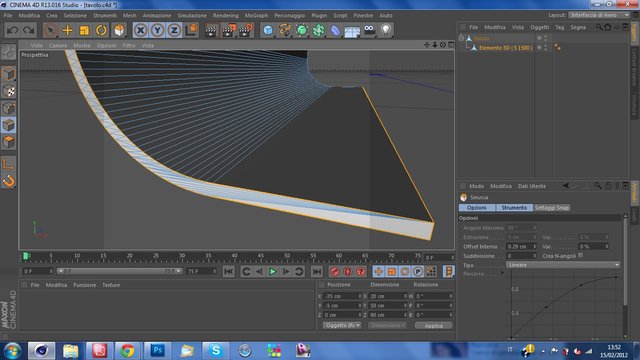Toggle the Z axis lock

pyautogui.click(x=174, y=30)
